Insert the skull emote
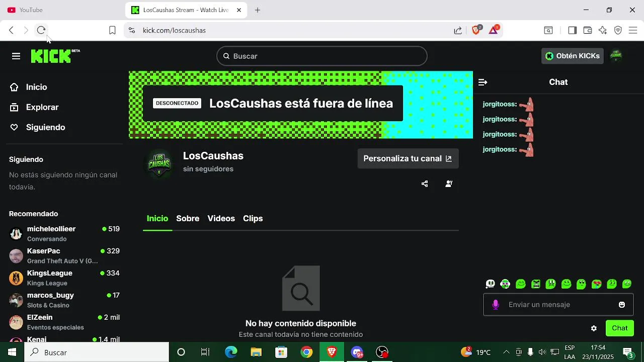This screenshot has width=644, height=362. tap(490, 284)
